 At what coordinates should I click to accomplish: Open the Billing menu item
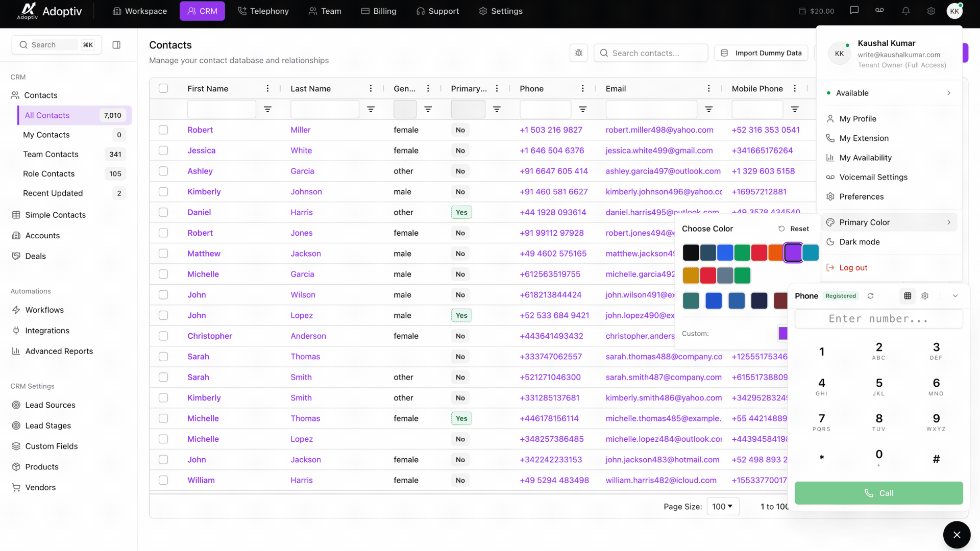click(379, 11)
